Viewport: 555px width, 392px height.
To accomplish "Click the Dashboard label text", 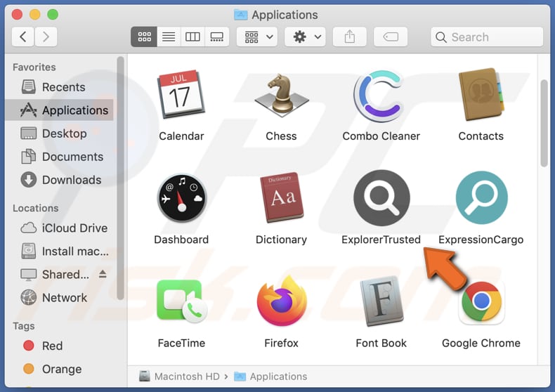I will point(181,240).
